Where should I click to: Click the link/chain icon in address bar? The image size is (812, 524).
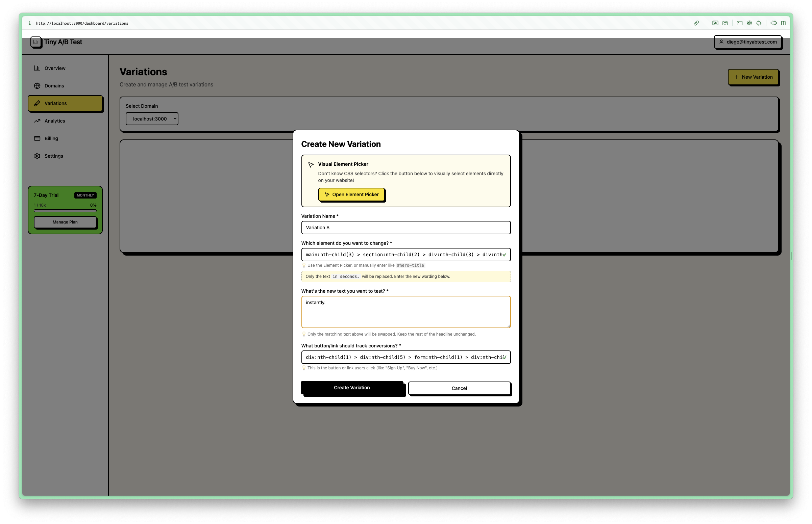point(696,23)
